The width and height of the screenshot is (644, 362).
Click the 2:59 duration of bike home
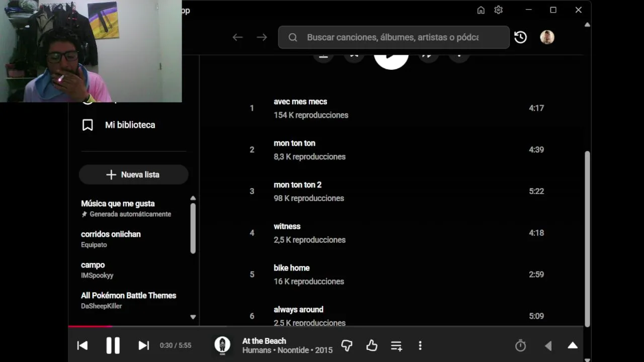pyautogui.click(x=536, y=275)
